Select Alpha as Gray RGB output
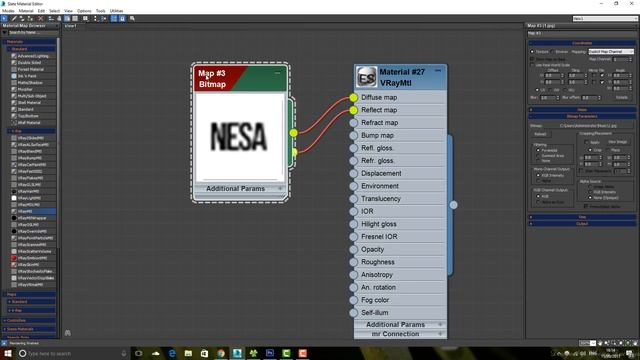Viewport: 640px width, 360px height. tap(538, 202)
